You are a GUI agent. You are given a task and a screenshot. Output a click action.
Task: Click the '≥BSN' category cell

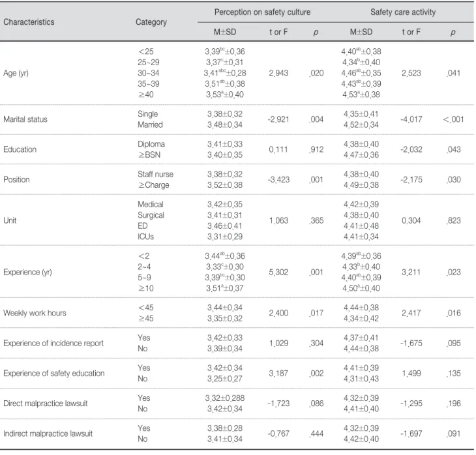tap(149, 154)
